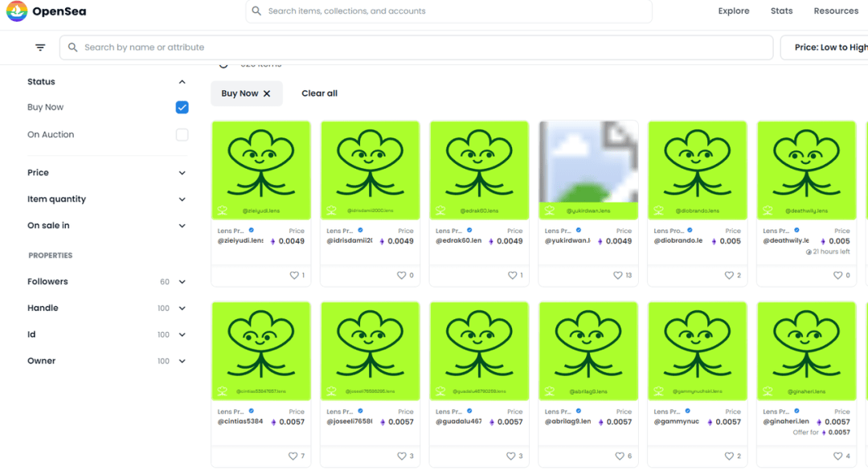
Task: Click the Clear all button
Action: (x=319, y=93)
